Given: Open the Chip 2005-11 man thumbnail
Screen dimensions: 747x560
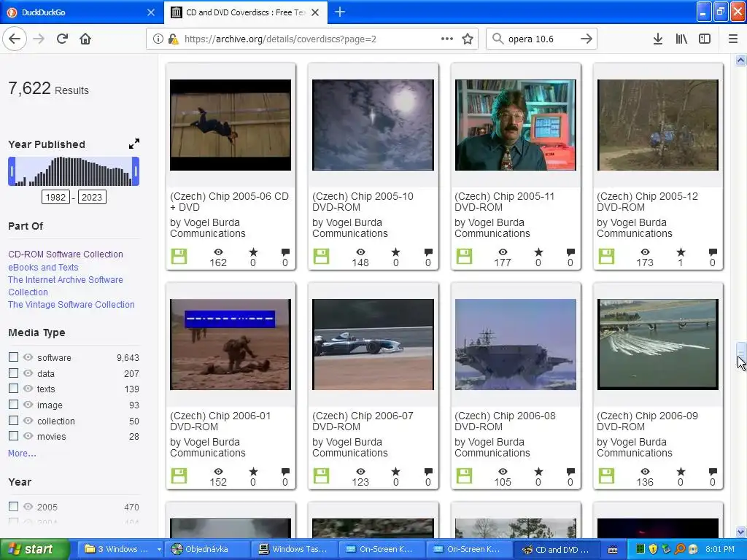Looking at the screenshot, I should [516, 125].
